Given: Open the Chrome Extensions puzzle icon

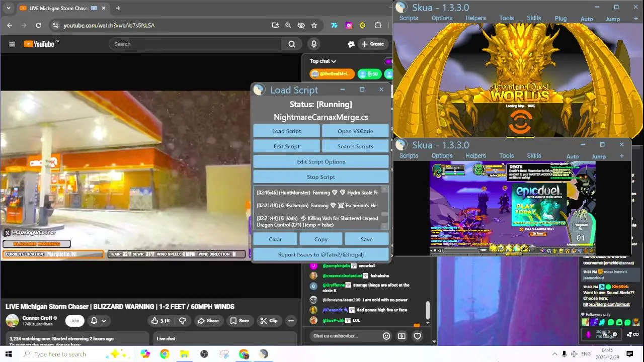Looking at the screenshot, I should click(x=378, y=25).
